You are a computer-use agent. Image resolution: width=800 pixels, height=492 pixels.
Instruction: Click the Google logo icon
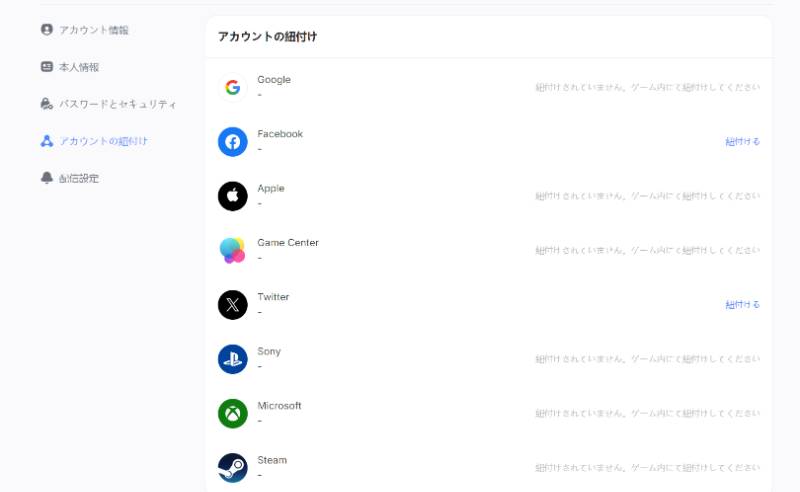(x=233, y=87)
